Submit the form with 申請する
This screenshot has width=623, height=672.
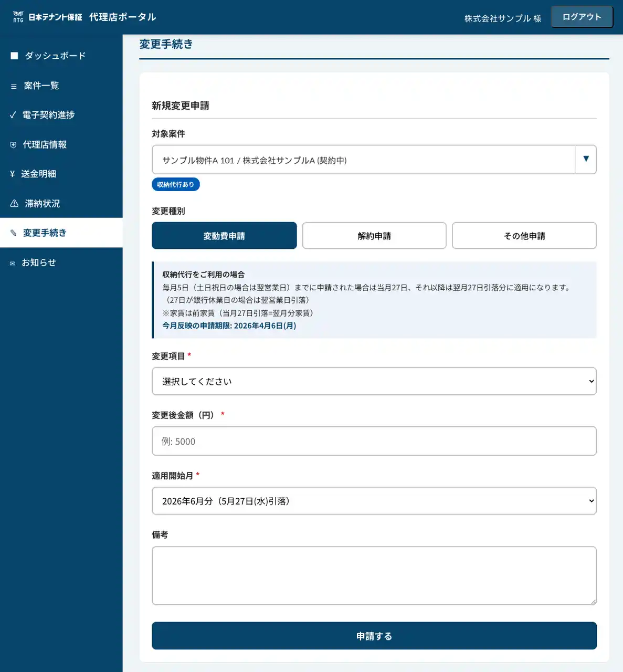(374, 636)
